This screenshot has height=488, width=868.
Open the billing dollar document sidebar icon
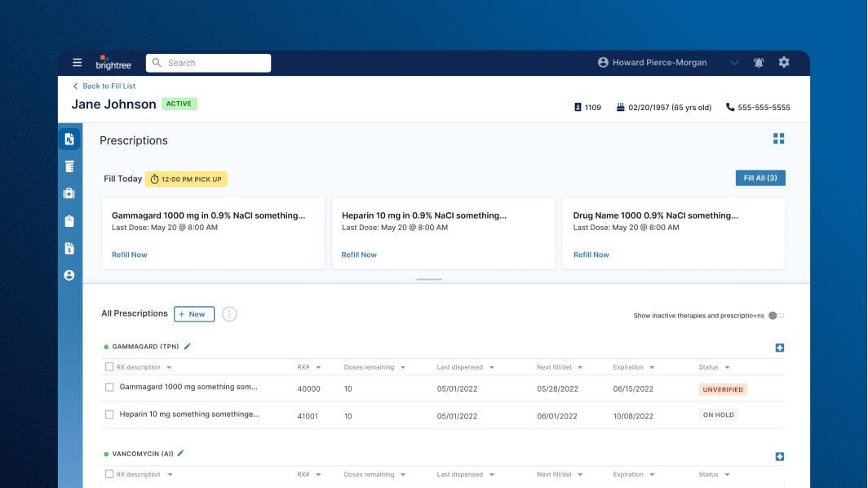point(69,248)
